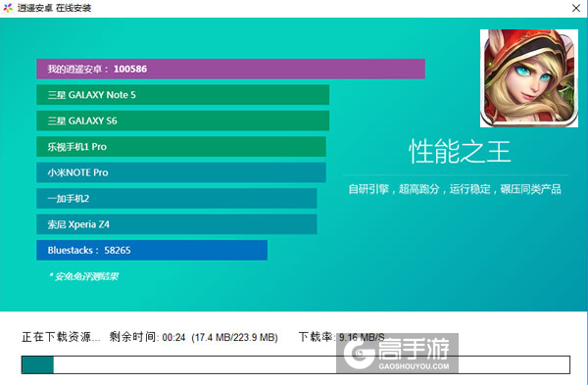This screenshot has width=588, height=385.
Task: Click the 小米NOTE Pro bar
Action: [181, 172]
